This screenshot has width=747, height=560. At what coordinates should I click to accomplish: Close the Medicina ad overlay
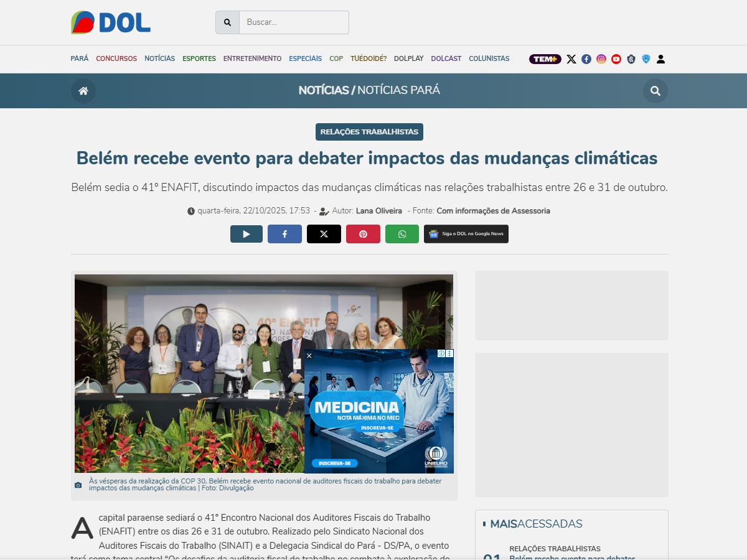point(309,356)
